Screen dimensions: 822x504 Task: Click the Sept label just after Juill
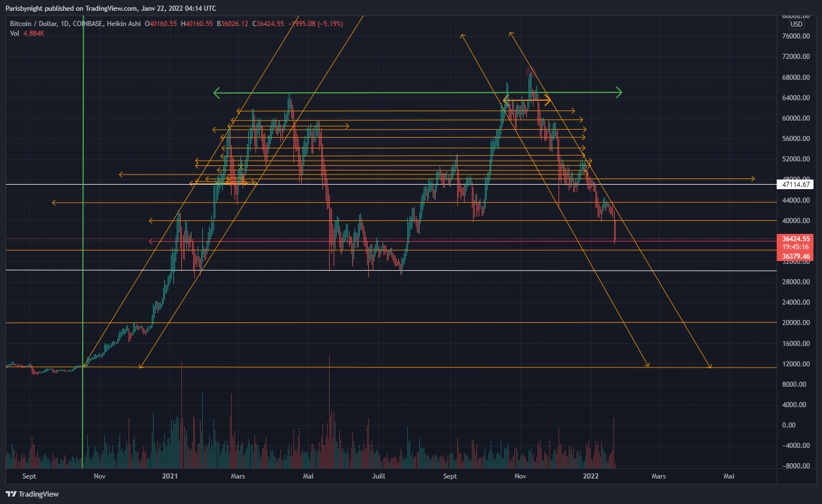[450, 476]
